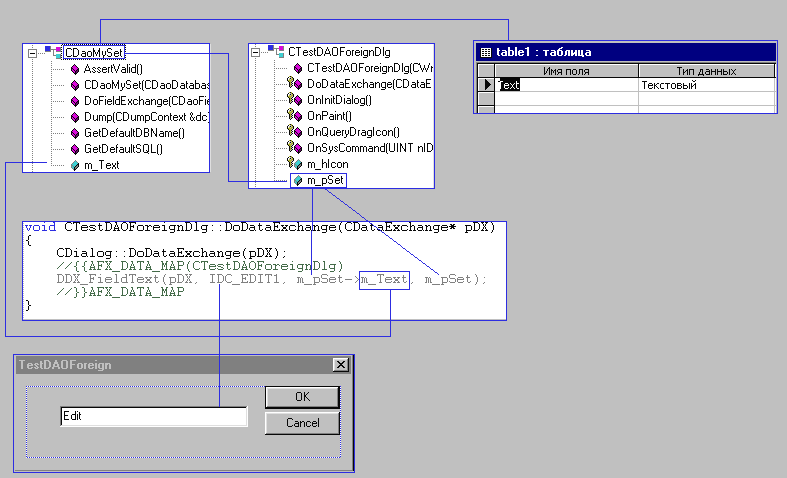Click the protected DoDataExchange key icon
This screenshot has width=787, height=478.
[x=290, y=81]
